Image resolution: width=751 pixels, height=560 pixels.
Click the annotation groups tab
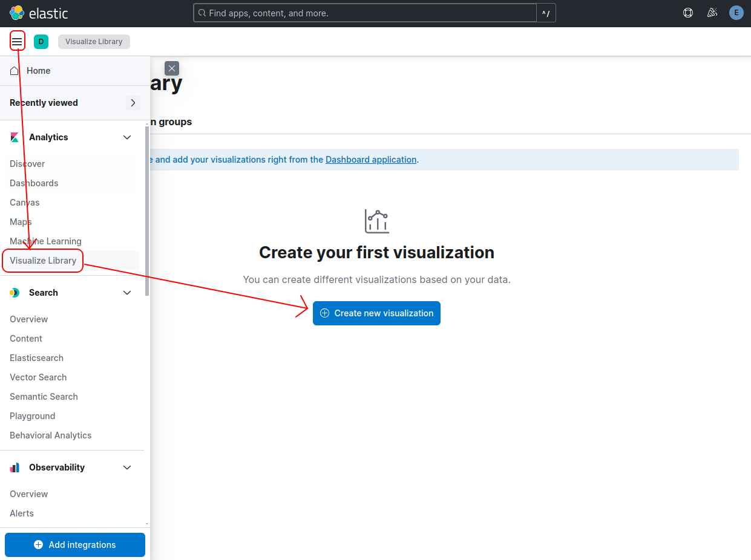pyautogui.click(x=171, y=122)
